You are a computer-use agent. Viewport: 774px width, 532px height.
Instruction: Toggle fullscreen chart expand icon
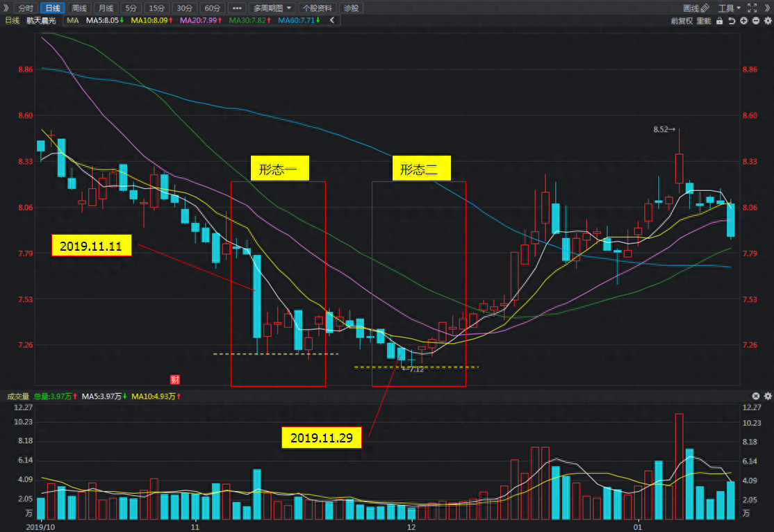point(752,8)
